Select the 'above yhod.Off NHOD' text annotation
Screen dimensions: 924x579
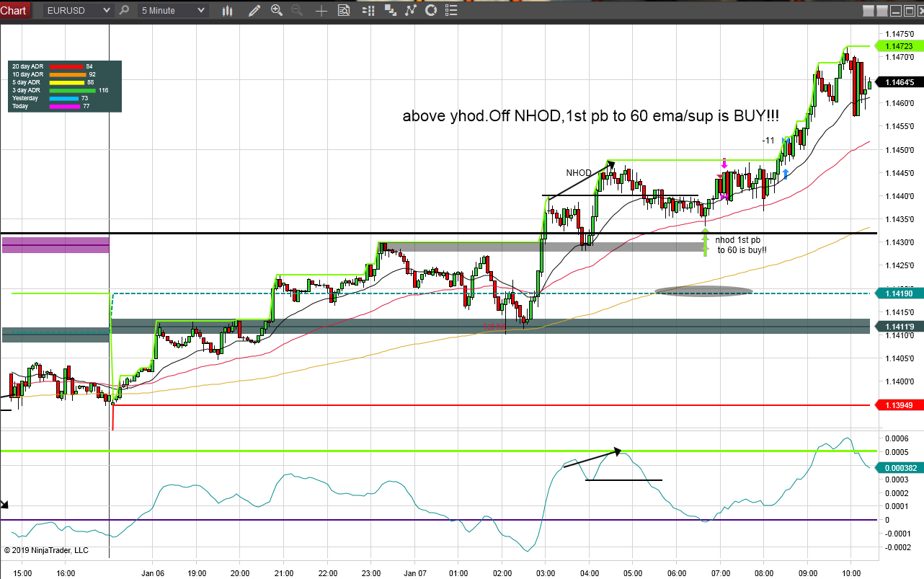point(591,115)
